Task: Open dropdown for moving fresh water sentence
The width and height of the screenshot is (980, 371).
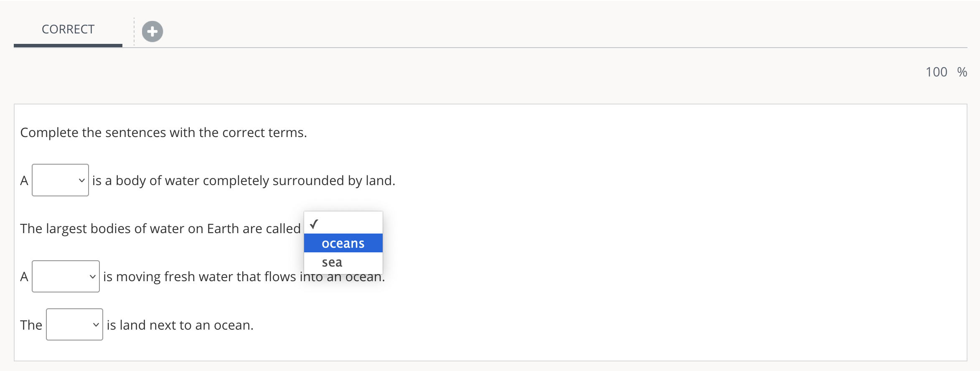Action: point(66,277)
